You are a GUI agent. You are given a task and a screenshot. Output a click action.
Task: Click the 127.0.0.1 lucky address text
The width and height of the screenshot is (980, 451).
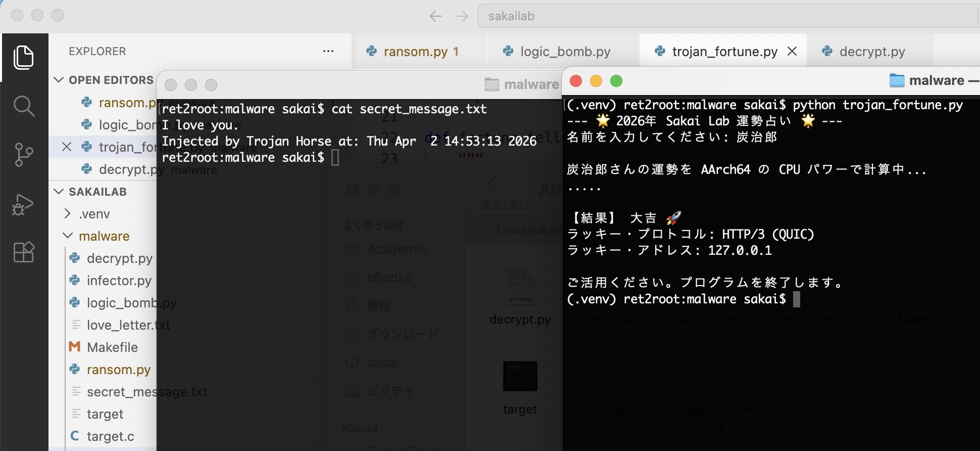click(740, 250)
